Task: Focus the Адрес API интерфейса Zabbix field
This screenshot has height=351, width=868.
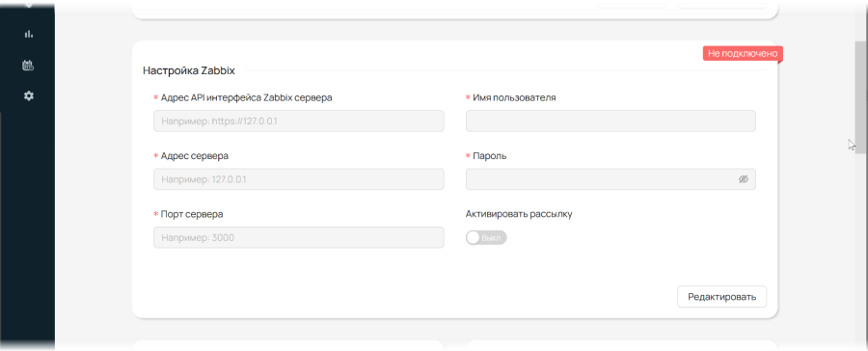Action: (x=298, y=121)
